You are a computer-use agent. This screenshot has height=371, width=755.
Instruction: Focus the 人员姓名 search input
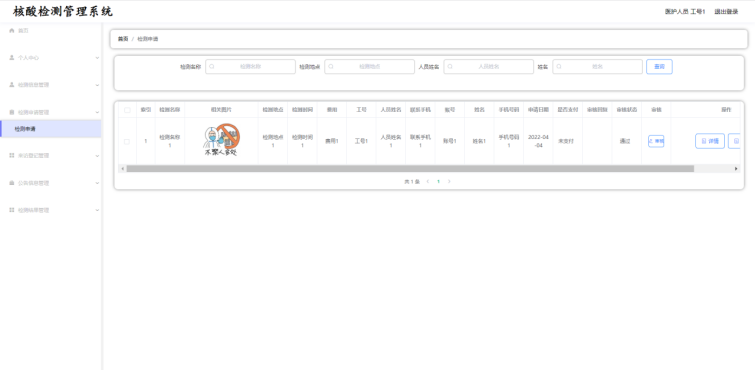489,67
